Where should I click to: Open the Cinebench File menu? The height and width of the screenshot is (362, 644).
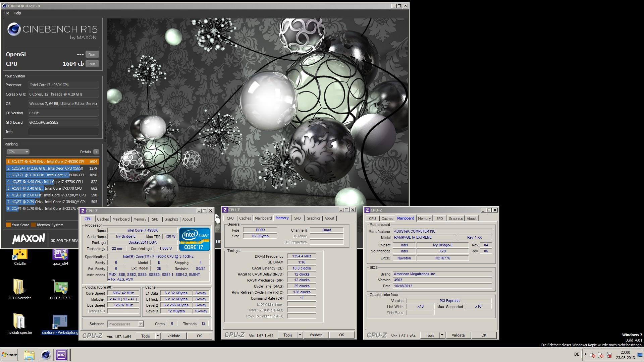click(6, 13)
